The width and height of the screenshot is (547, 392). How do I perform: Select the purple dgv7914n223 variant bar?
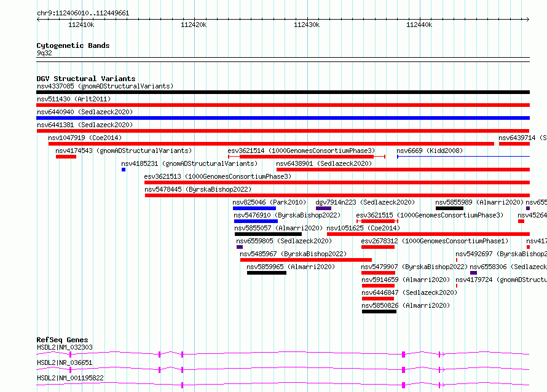coord(323,208)
